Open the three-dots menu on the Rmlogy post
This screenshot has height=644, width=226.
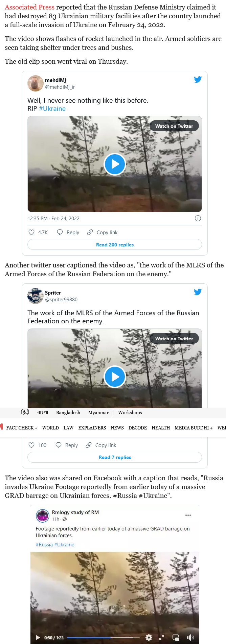click(188, 515)
